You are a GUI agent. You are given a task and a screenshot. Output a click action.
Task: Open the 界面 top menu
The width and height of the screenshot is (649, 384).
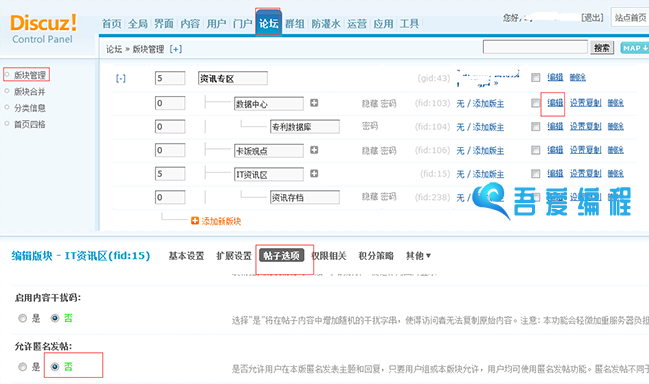tap(163, 24)
